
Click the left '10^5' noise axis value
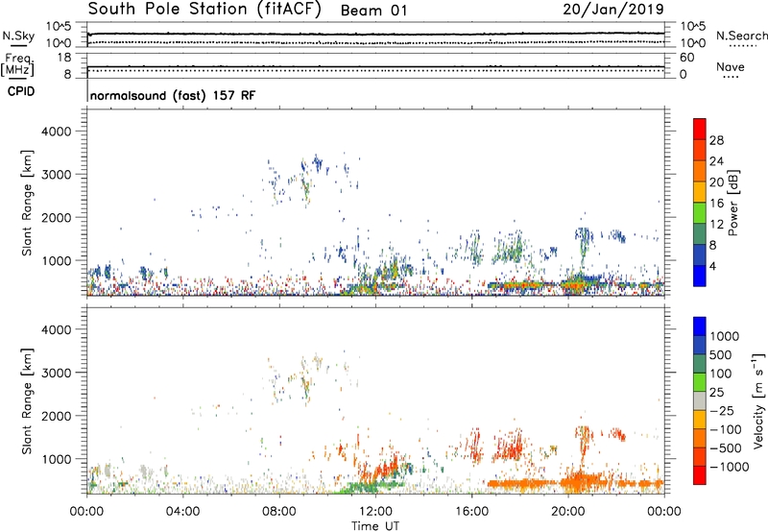[x=59, y=26]
